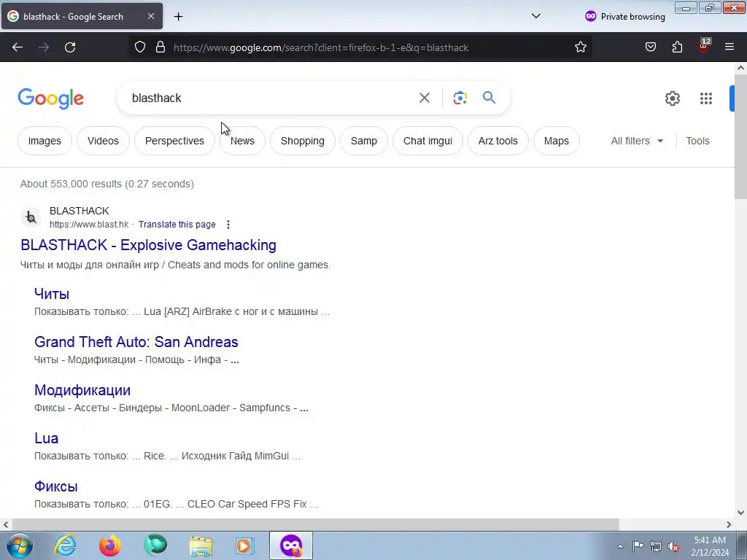Viewport: 747px width, 560px height.
Task: Go back to the previous page
Action: click(18, 47)
